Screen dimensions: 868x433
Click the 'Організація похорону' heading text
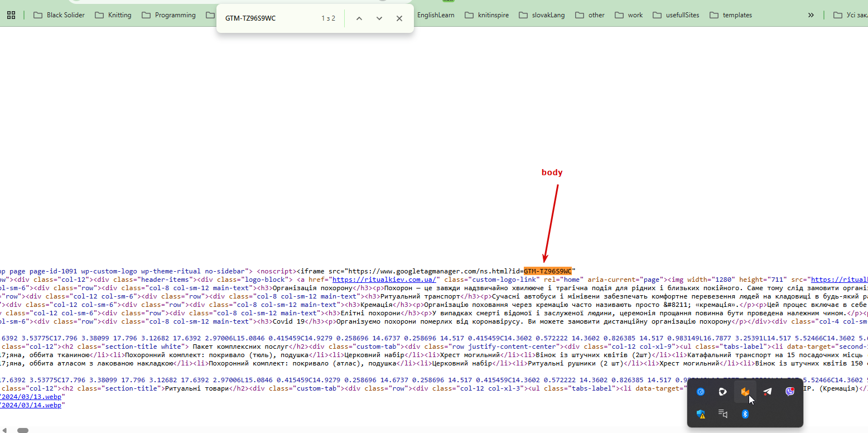[313, 288]
